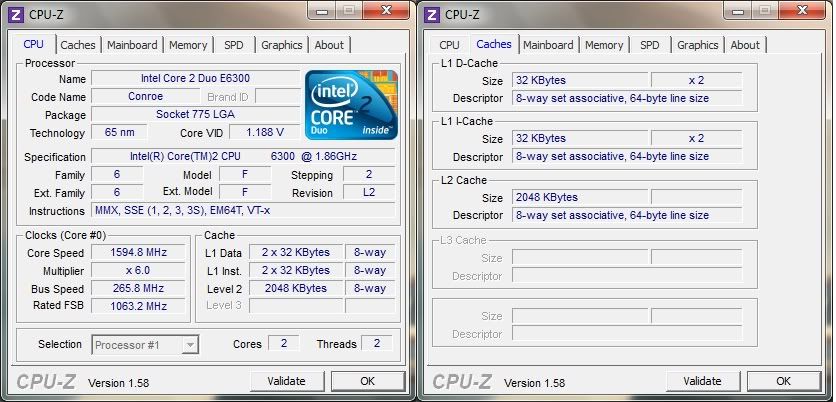The height and width of the screenshot is (402, 836).
Task: Click Core Speed value 1594.8 MHz
Action: click(x=138, y=252)
